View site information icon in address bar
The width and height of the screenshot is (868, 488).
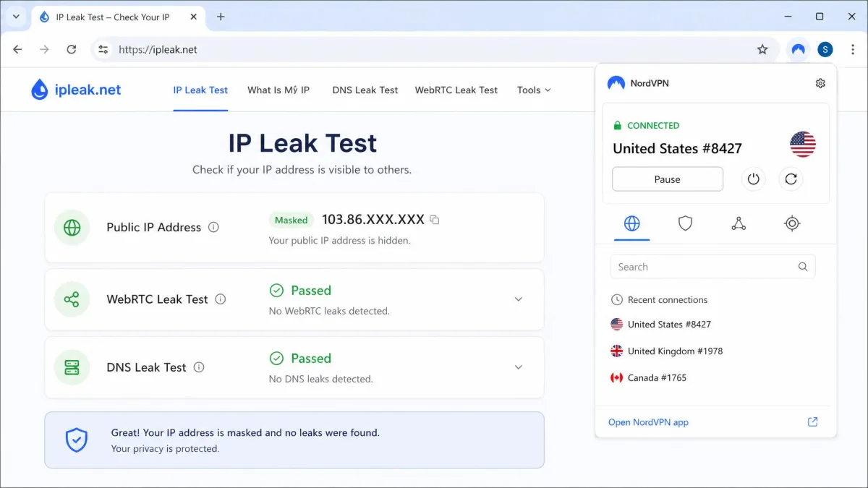pyautogui.click(x=103, y=49)
